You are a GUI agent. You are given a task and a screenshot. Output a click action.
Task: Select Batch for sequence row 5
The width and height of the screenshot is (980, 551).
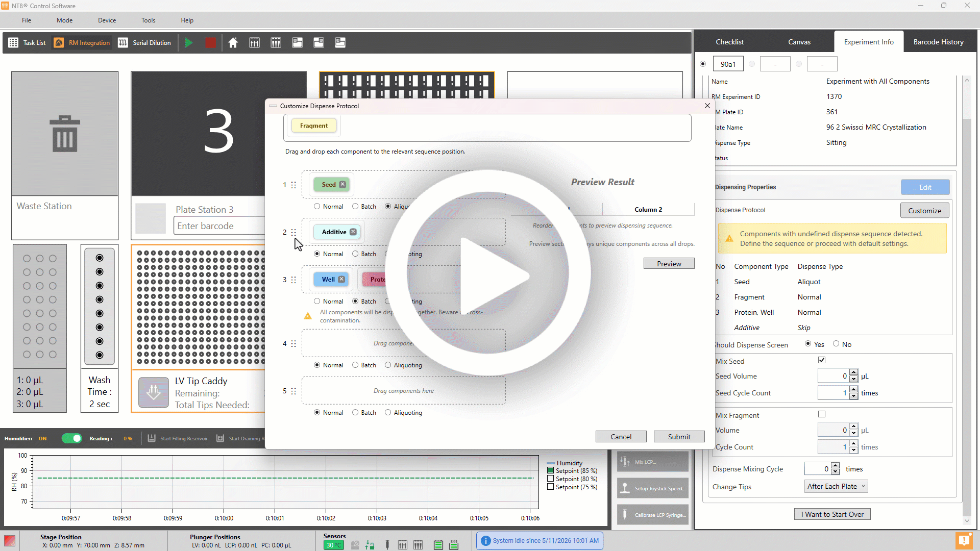tap(355, 413)
